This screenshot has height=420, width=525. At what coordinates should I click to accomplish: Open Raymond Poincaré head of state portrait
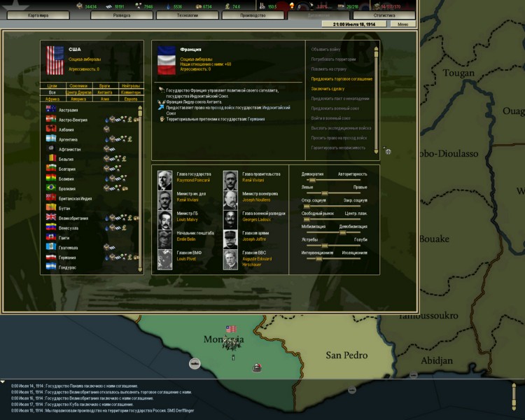point(164,181)
